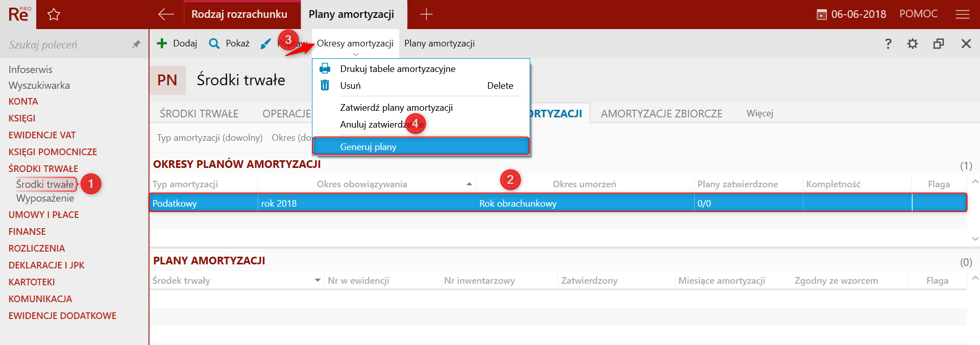Open Środek trwały column dropdown arrow
The height and width of the screenshot is (345, 980).
[x=317, y=280]
